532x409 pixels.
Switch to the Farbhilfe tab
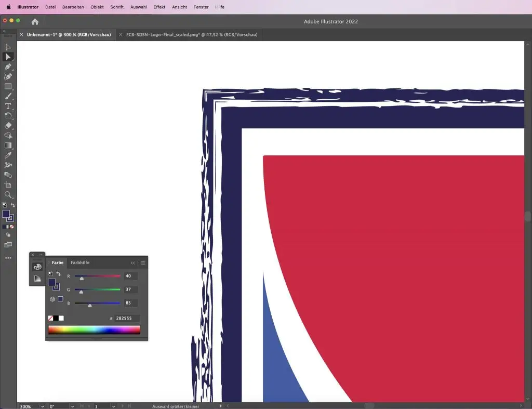pyautogui.click(x=80, y=263)
